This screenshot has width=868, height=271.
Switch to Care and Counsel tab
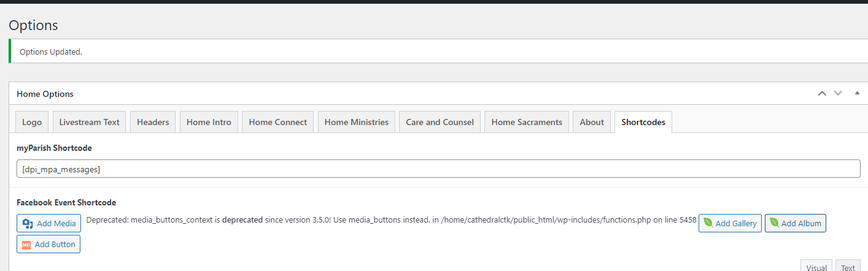(440, 122)
